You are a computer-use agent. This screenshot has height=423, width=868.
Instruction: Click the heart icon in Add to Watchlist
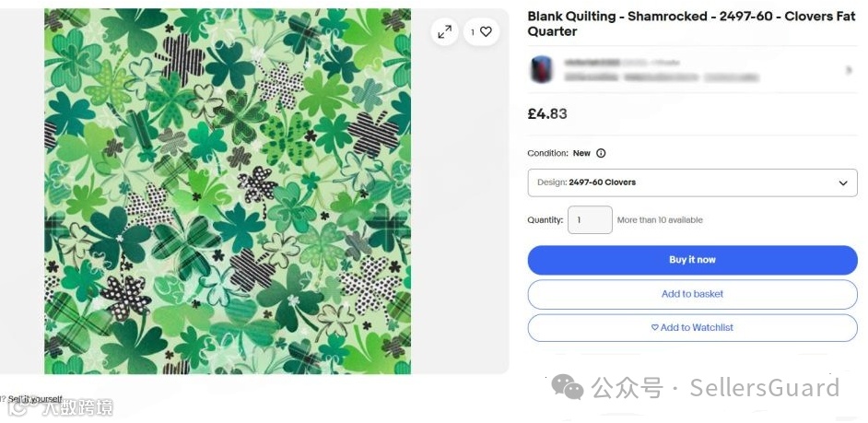[655, 327]
